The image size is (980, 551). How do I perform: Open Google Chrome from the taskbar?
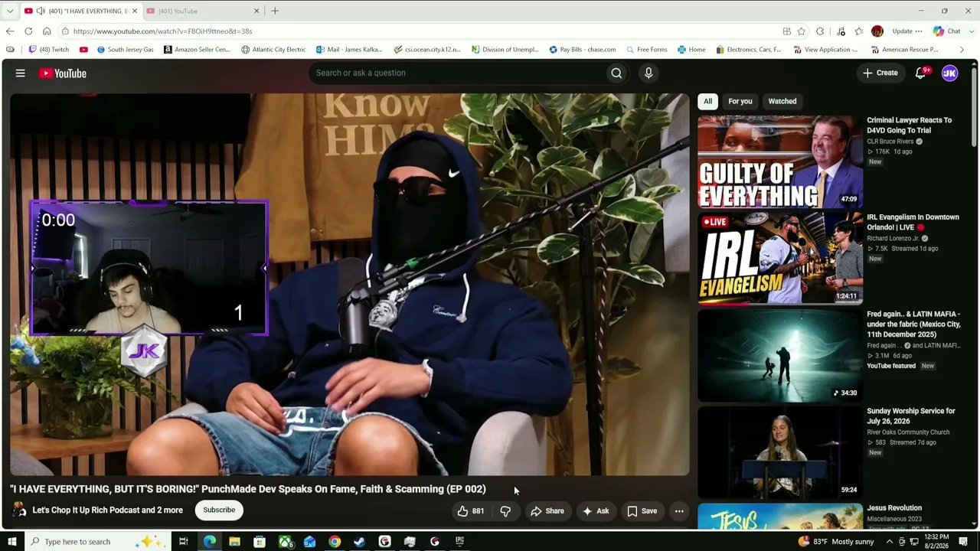click(335, 542)
